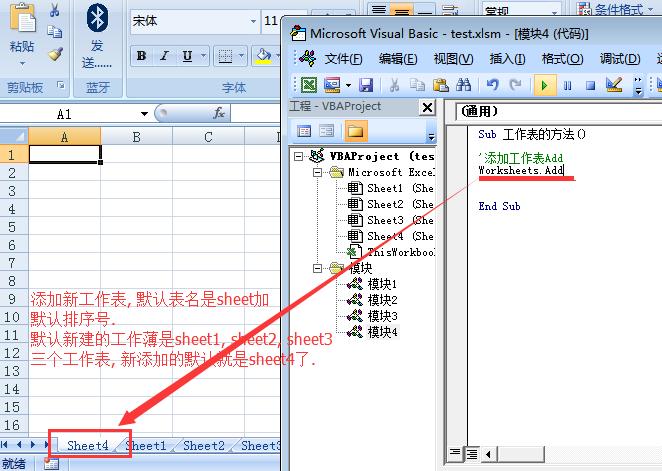Click the font size box showing 11
This screenshot has width=662, height=471.
coord(271,21)
